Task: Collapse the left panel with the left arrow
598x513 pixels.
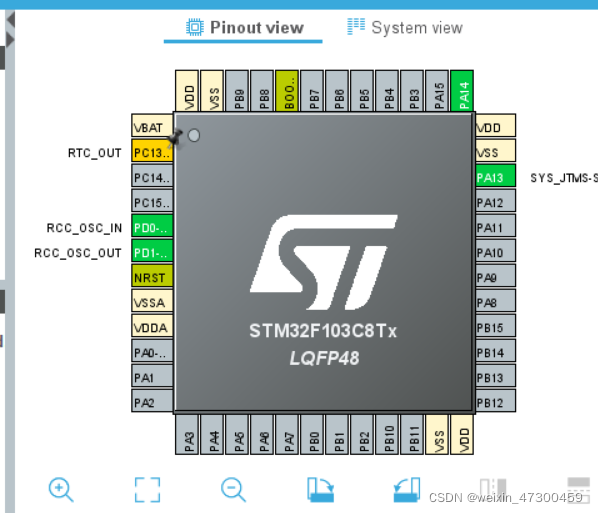Action: [11, 19]
